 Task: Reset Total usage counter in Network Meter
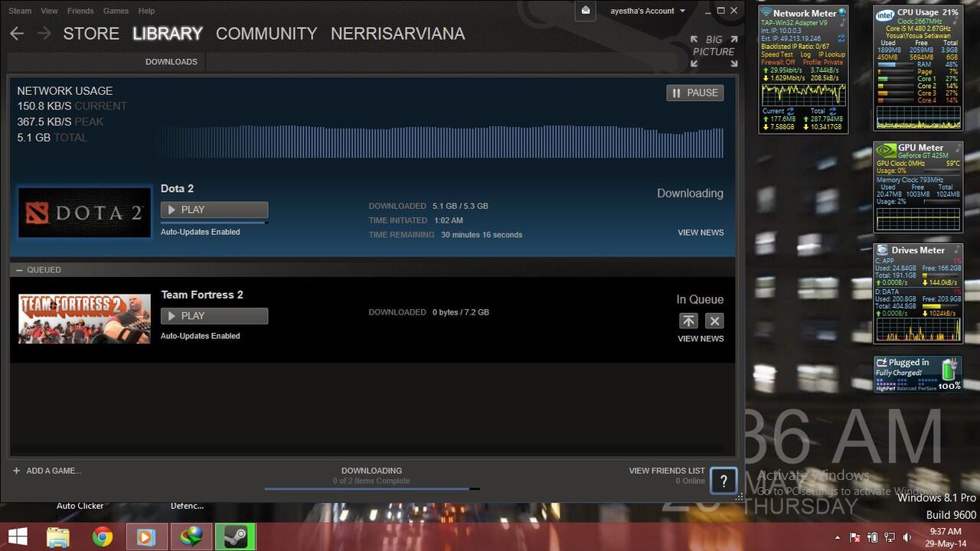pos(832,111)
